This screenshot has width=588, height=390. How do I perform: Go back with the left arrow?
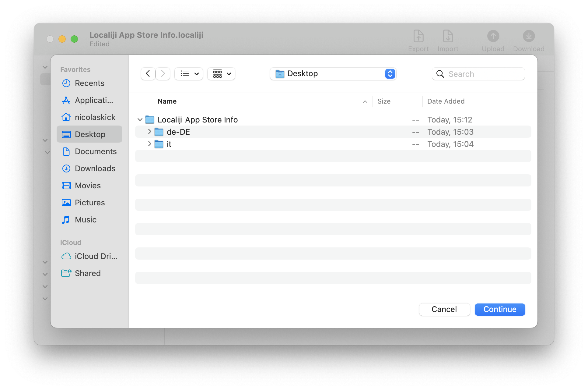tap(148, 74)
